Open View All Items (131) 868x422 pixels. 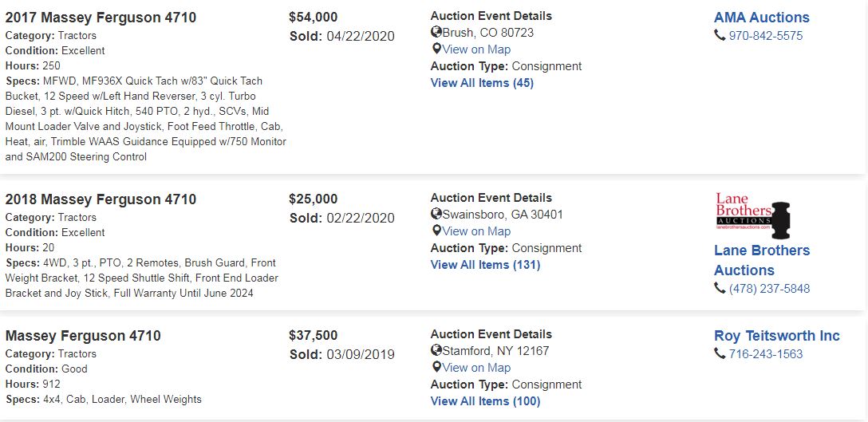click(485, 265)
